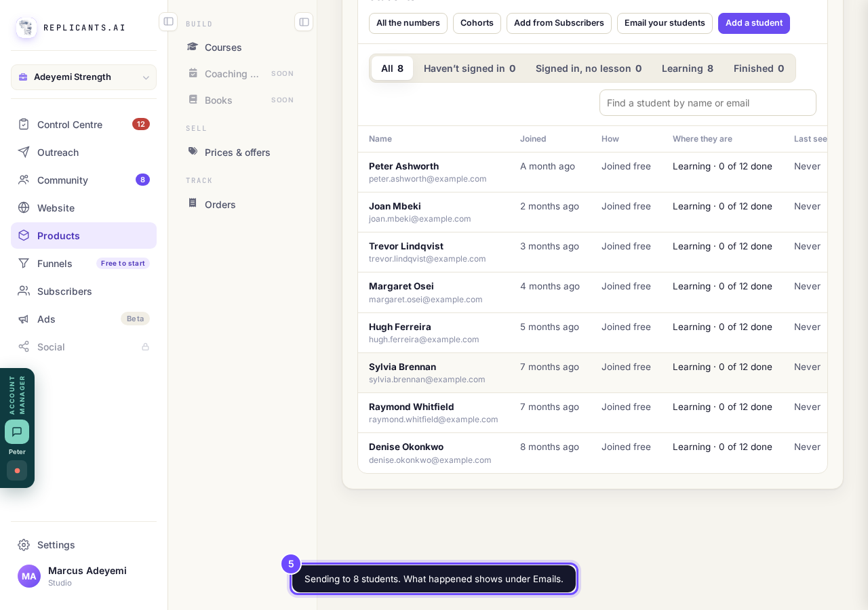The height and width of the screenshot is (610, 868).
Task: Open the Coaching item in the Build section
Action: 242,73
